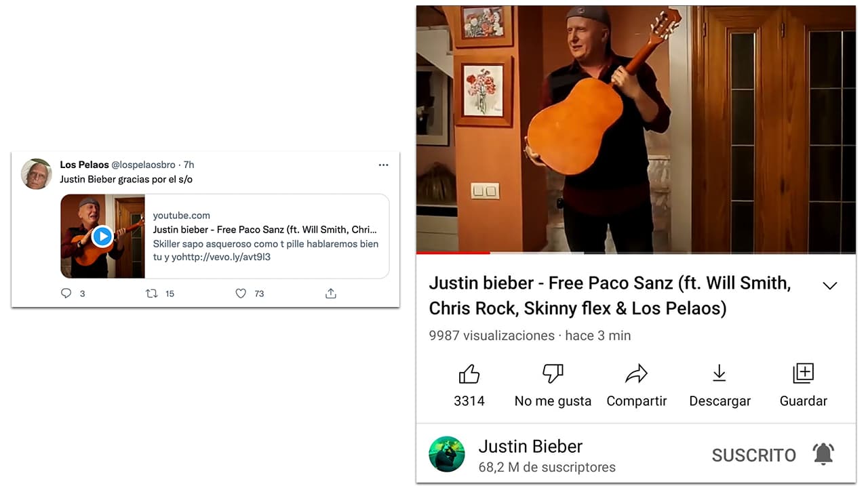The width and height of the screenshot is (868, 488).
Task: Dislike the video via 'No me gusta'
Action: [x=553, y=383]
